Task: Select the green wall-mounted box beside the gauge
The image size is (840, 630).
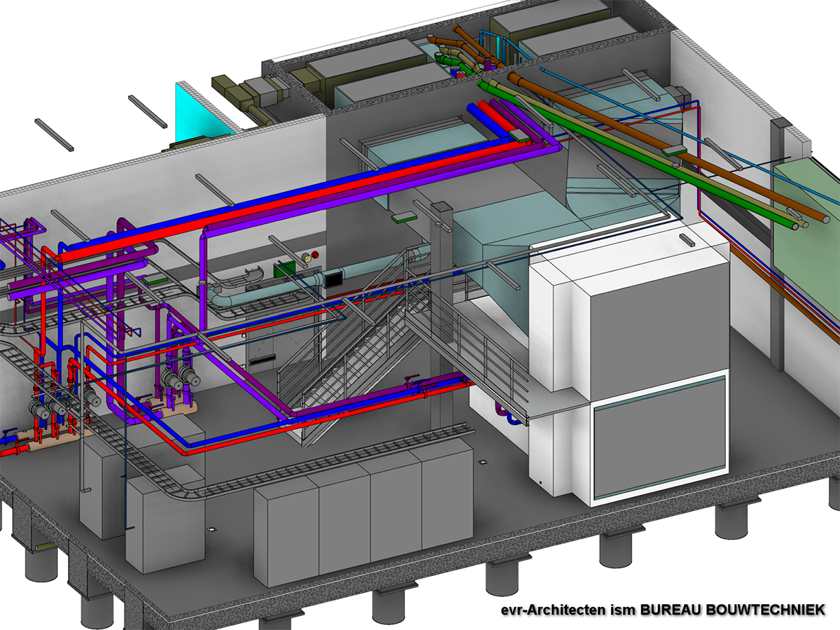Action: pyautogui.click(x=284, y=269)
